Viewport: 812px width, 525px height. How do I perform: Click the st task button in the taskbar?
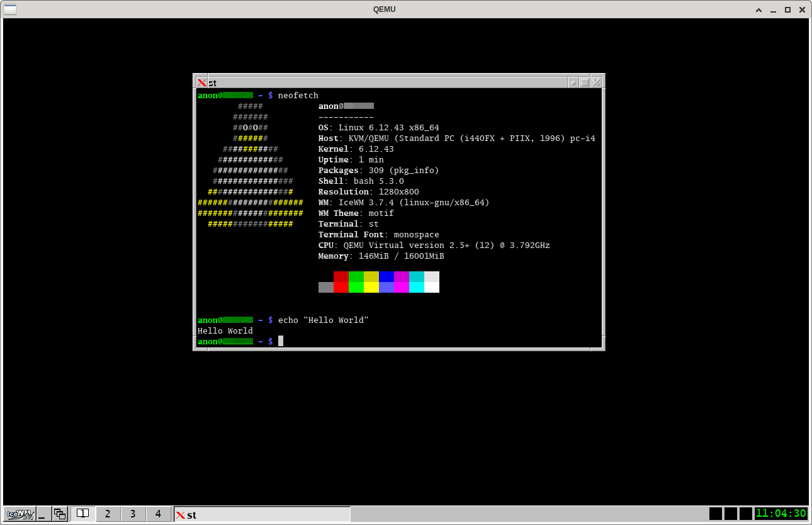tap(262, 514)
